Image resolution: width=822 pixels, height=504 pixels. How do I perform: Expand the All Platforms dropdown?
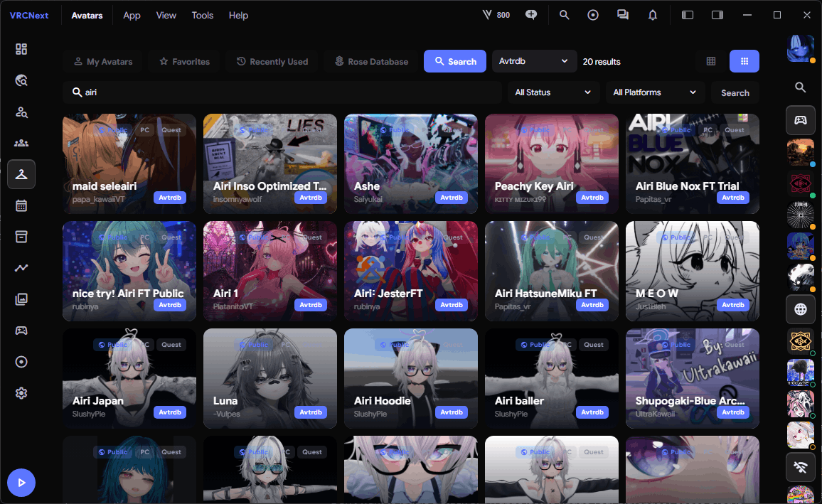[x=656, y=92]
